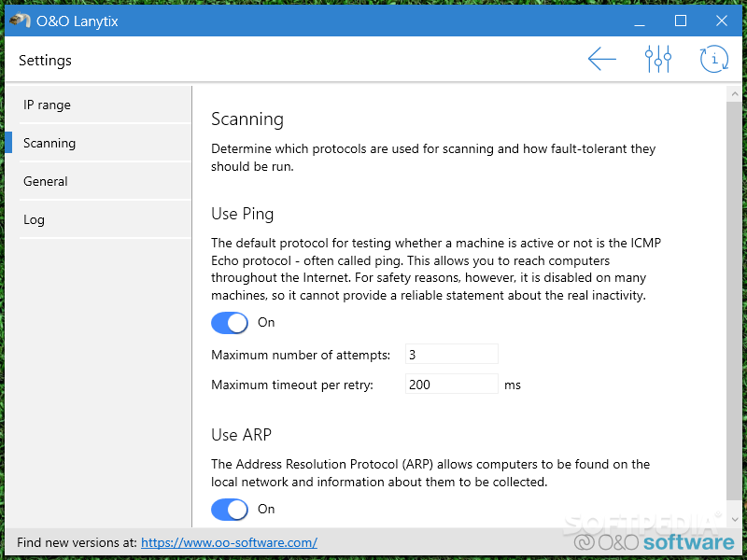The image size is (747, 560).
Task: Click the O&O Lanytix app icon in title bar
Action: (20, 21)
